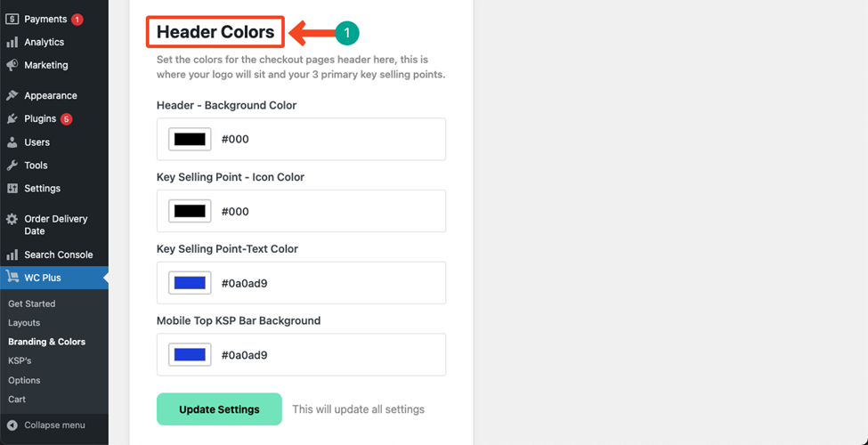Open the KSP's submenu link

click(x=20, y=360)
